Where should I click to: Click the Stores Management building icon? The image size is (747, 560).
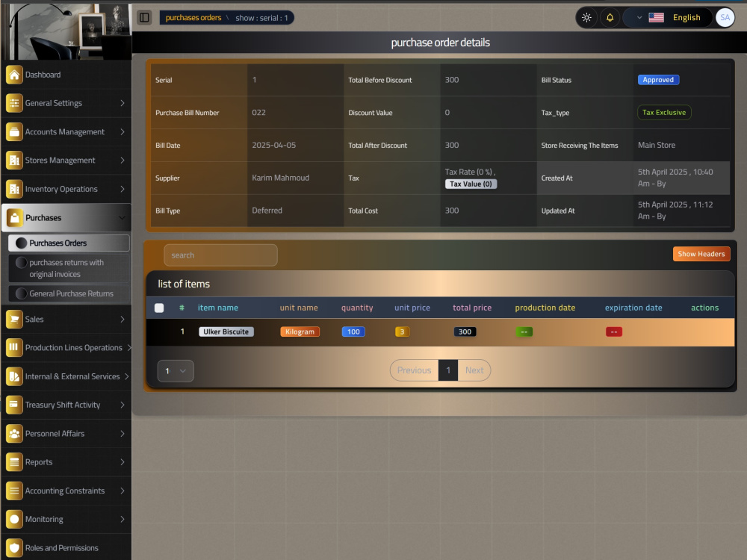pyautogui.click(x=14, y=161)
